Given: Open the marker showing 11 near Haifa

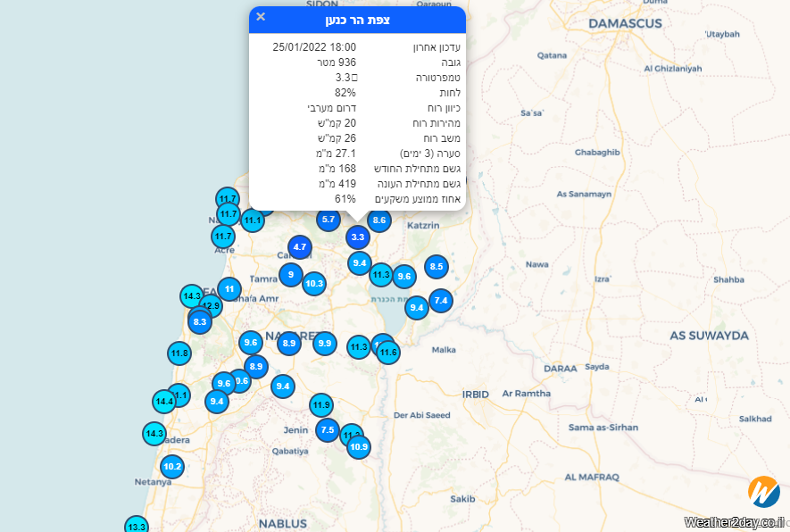Looking at the screenshot, I should (229, 289).
